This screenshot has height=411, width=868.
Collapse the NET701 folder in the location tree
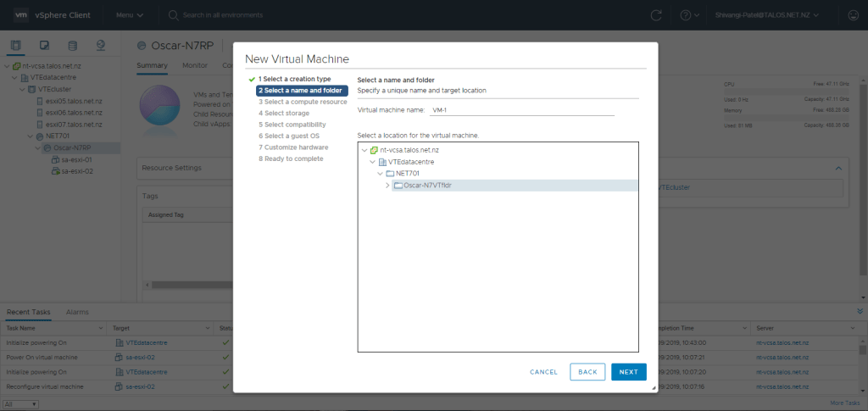[x=380, y=173]
